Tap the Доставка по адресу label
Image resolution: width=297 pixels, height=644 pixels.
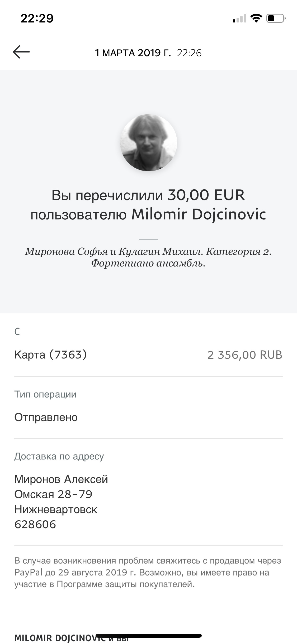[59, 456]
